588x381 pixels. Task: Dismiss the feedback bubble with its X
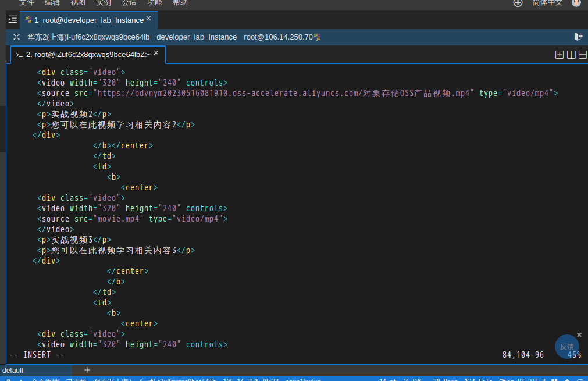click(579, 334)
